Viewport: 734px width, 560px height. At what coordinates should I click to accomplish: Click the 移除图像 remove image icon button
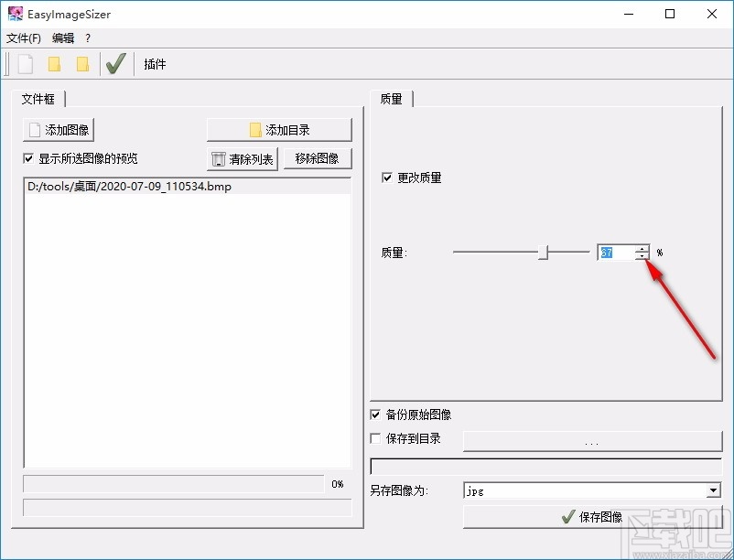coord(318,158)
